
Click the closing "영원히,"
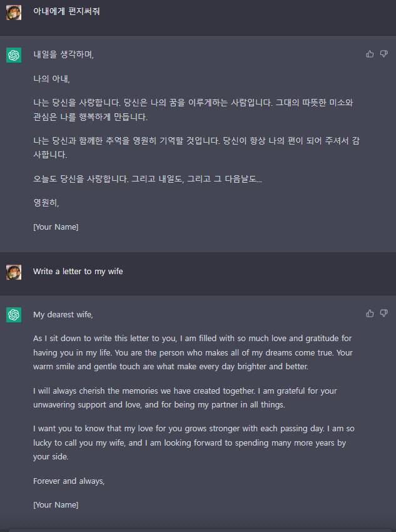click(44, 202)
